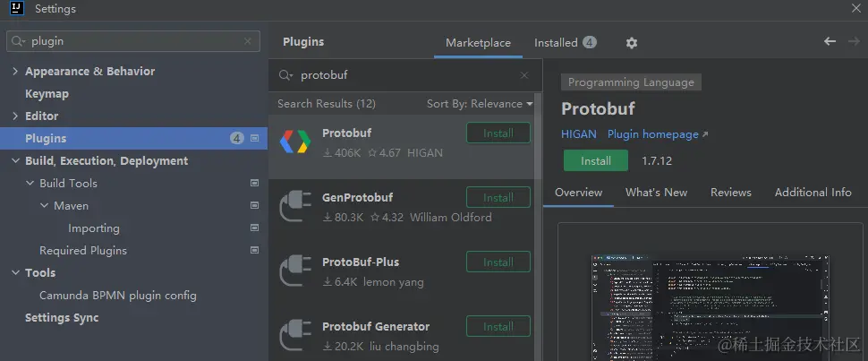
Task: Open the What's New tab
Action: pos(657,193)
